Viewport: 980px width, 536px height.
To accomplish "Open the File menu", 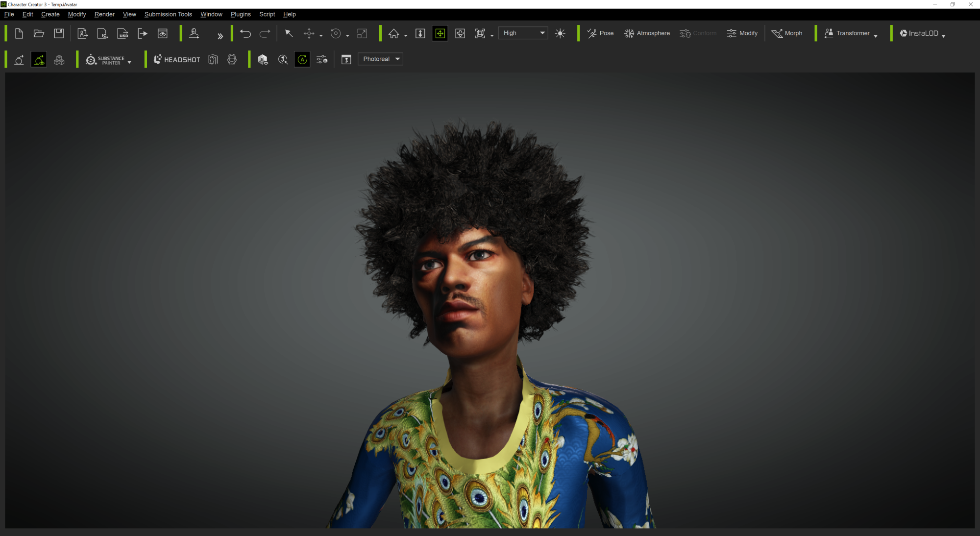I will coord(9,14).
